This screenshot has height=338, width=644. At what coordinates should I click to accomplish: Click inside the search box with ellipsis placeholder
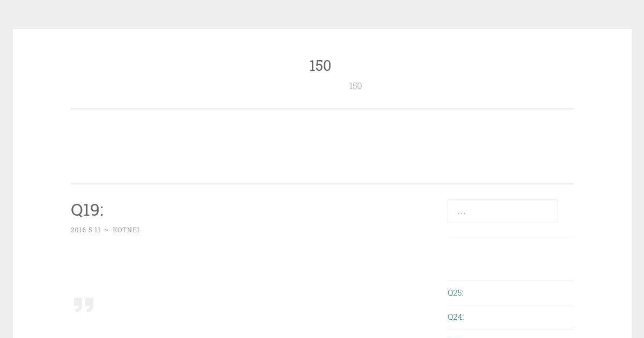[x=503, y=211]
